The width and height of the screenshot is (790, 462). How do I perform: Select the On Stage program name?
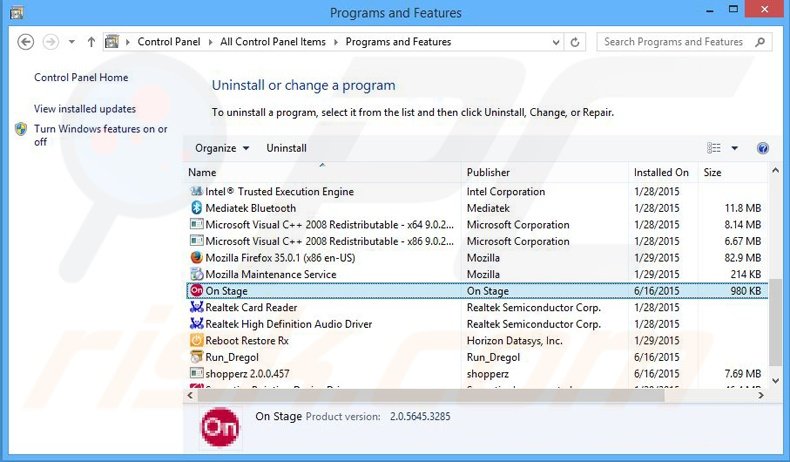tap(226, 291)
